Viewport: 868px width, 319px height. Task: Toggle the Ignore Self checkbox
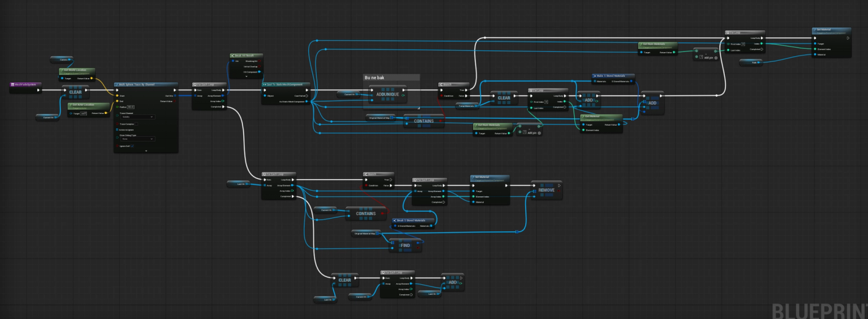132,146
